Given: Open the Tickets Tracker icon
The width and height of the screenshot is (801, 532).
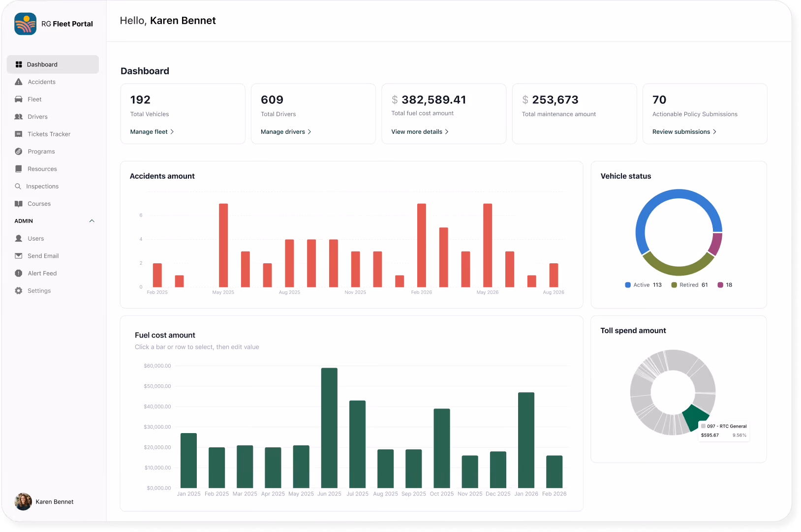Looking at the screenshot, I should (x=19, y=134).
